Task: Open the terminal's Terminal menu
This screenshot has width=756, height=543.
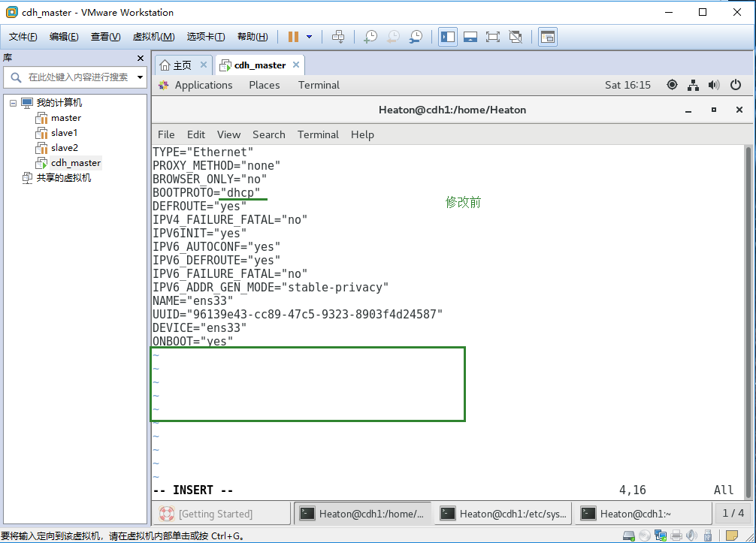Action: click(318, 135)
